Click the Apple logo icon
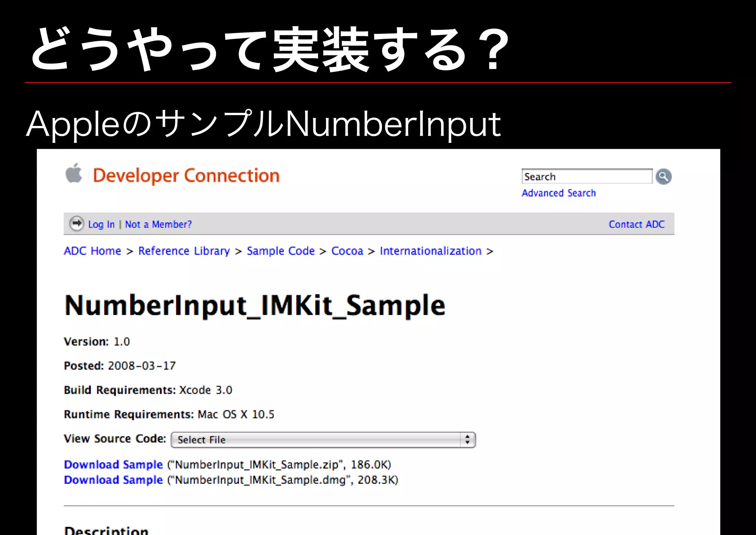This screenshot has width=756, height=535. click(x=73, y=173)
